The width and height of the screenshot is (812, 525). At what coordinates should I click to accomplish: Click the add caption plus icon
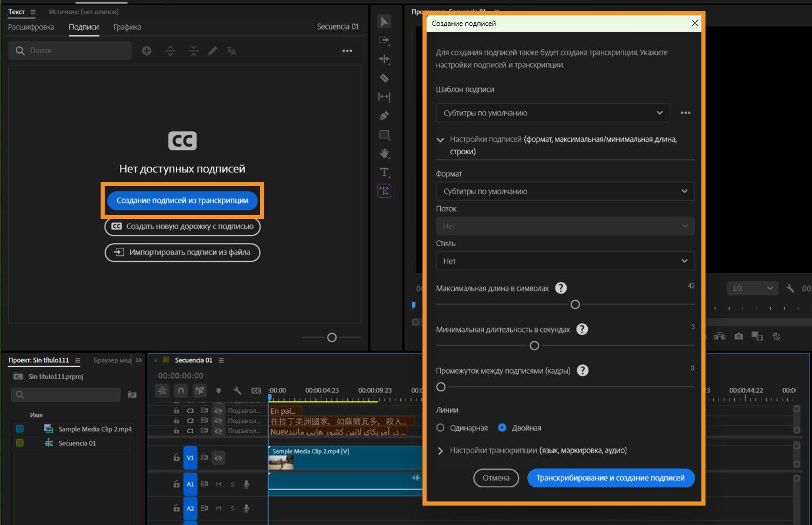[x=147, y=51]
